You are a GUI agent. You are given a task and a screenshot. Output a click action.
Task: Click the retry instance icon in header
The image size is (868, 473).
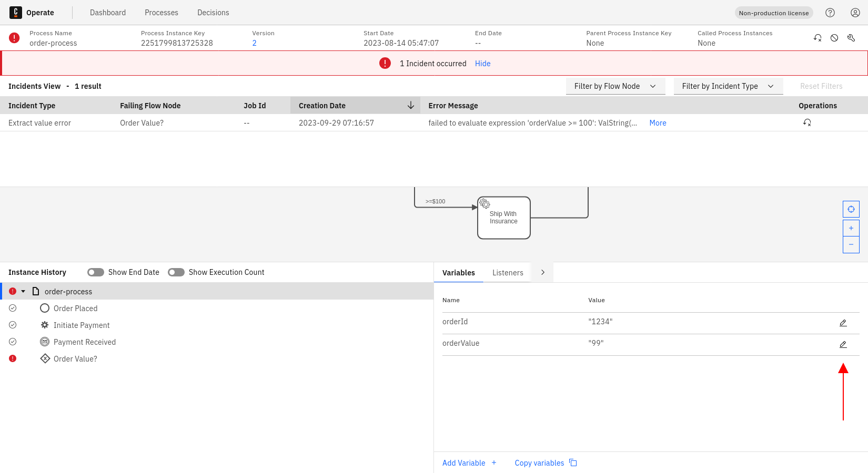click(817, 38)
